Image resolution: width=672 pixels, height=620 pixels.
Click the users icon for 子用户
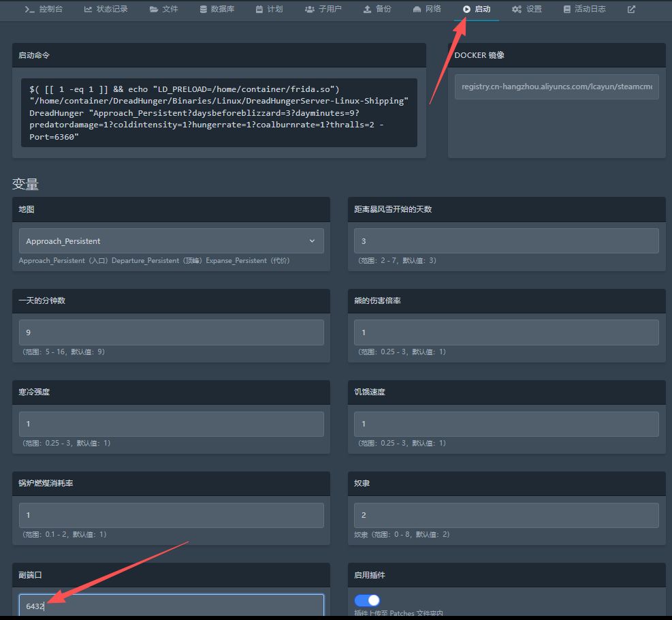pos(309,10)
